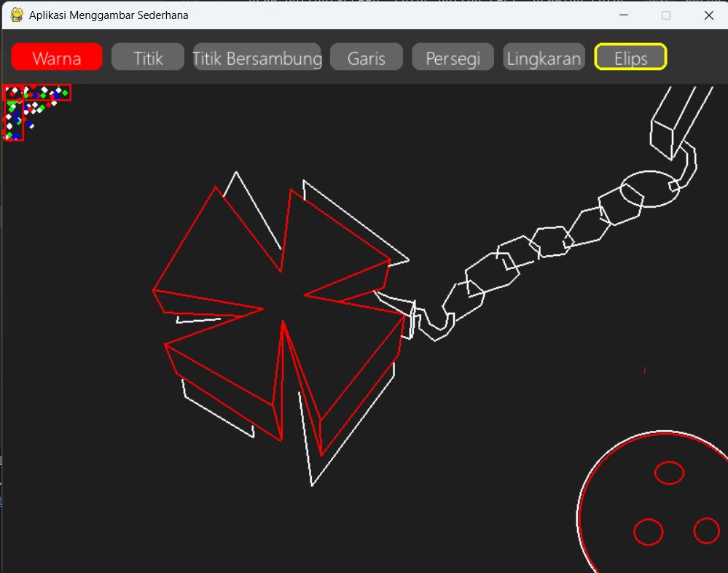Click the minimize button of the window
The height and width of the screenshot is (573, 728).
point(623,15)
